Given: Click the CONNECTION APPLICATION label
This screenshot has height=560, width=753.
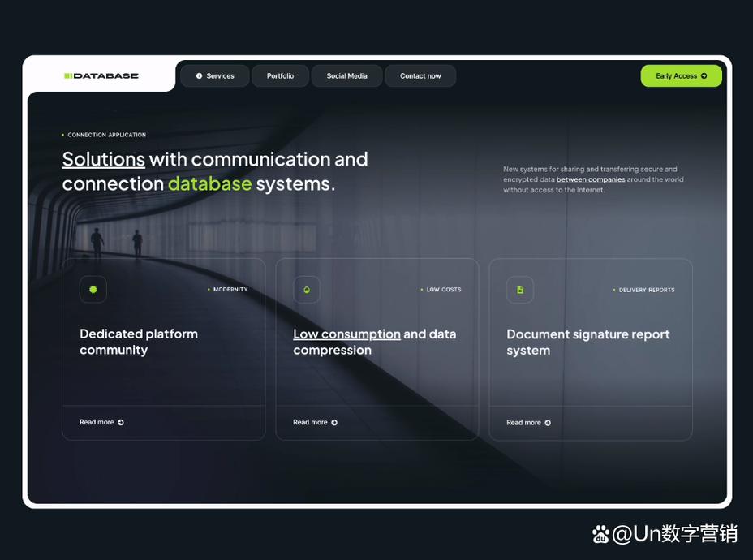Looking at the screenshot, I should (106, 135).
